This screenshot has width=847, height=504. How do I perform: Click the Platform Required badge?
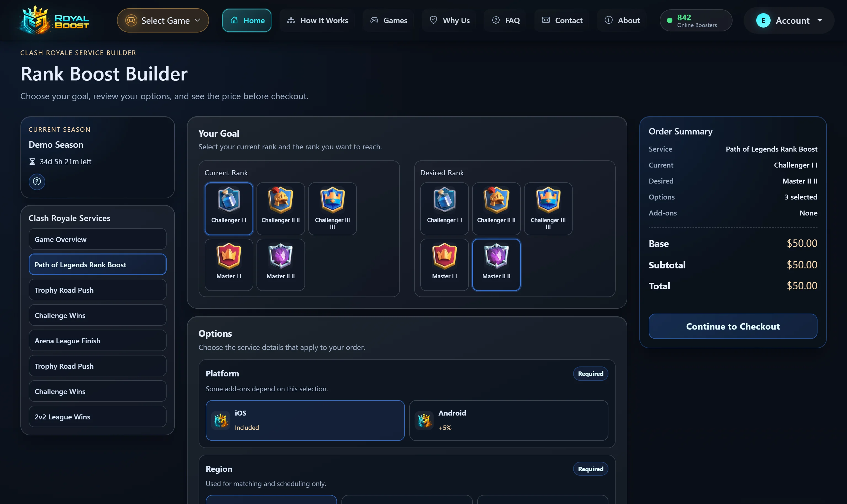click(x=591, y=374)
